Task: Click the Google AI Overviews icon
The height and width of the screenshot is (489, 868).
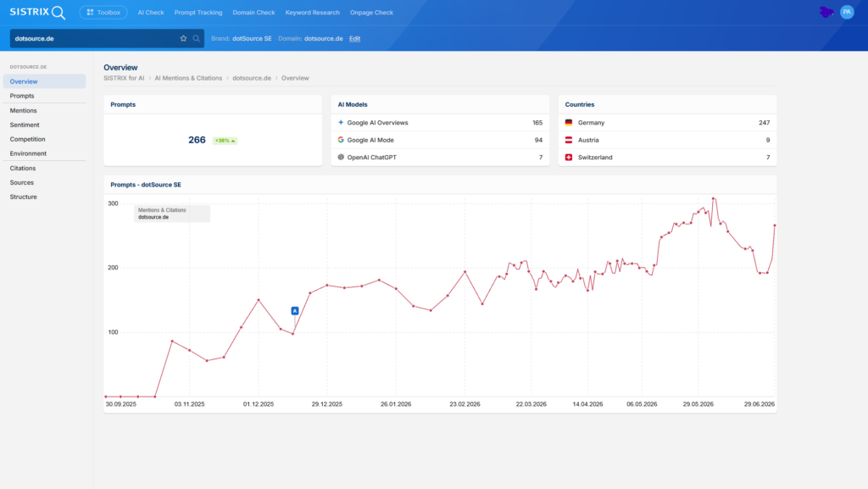Action: point(341,122)
